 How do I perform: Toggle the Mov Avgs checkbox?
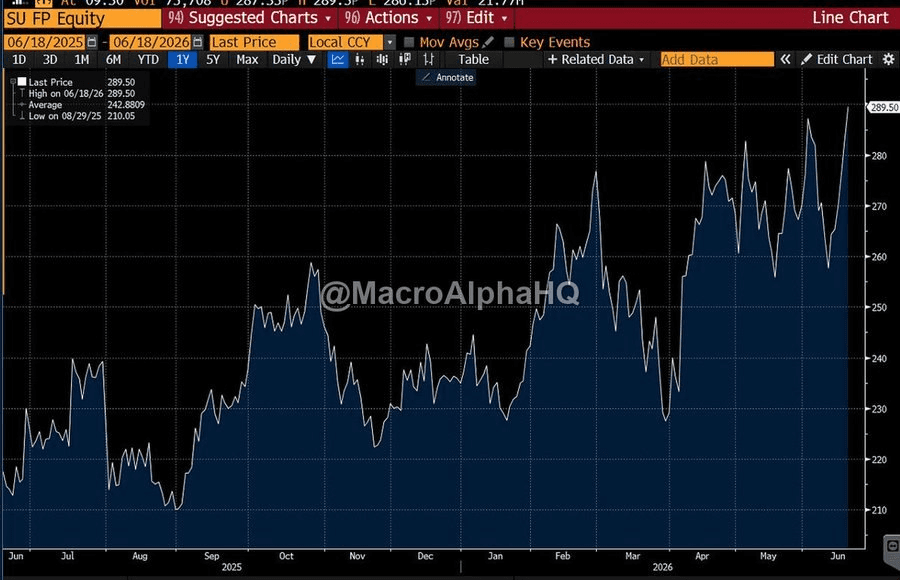409,42
